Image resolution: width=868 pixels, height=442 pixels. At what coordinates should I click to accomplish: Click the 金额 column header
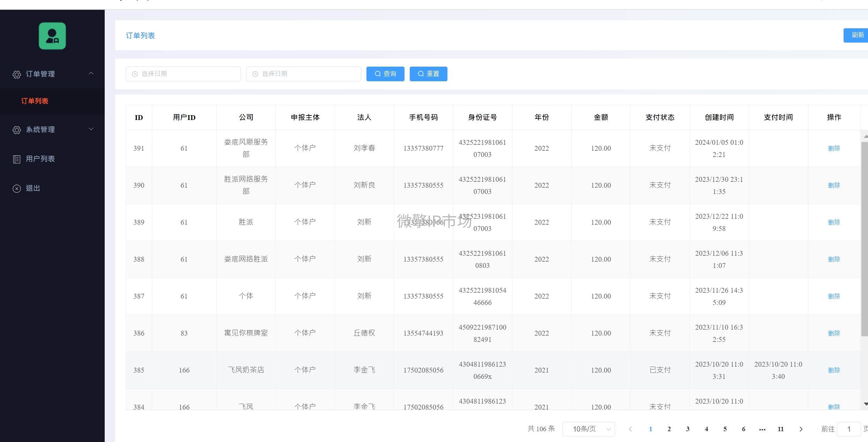tap(601, 117)
